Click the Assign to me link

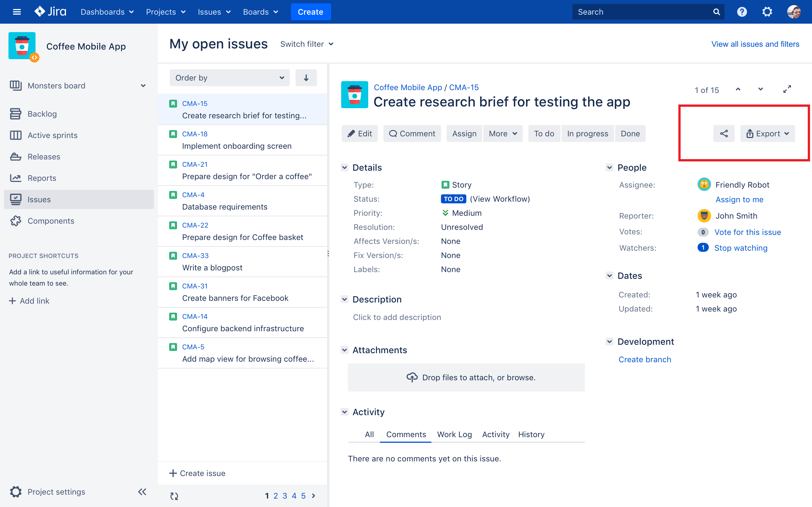[x=739, y=199]
